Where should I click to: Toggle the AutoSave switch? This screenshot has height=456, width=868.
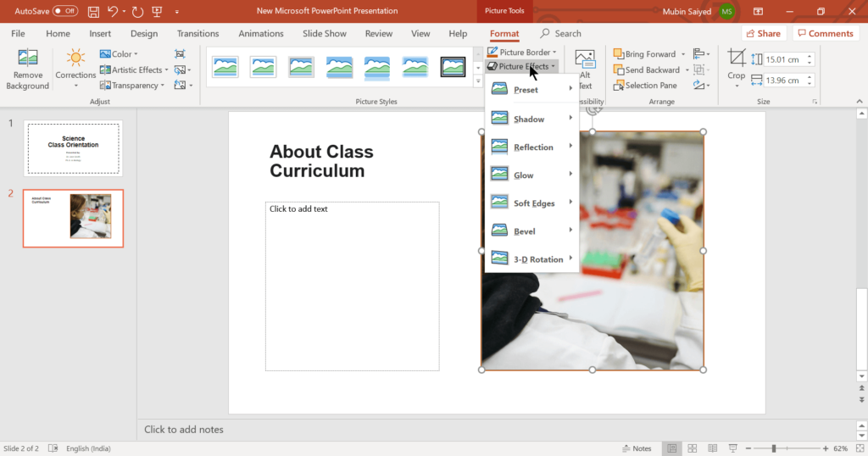pos(64,11)
